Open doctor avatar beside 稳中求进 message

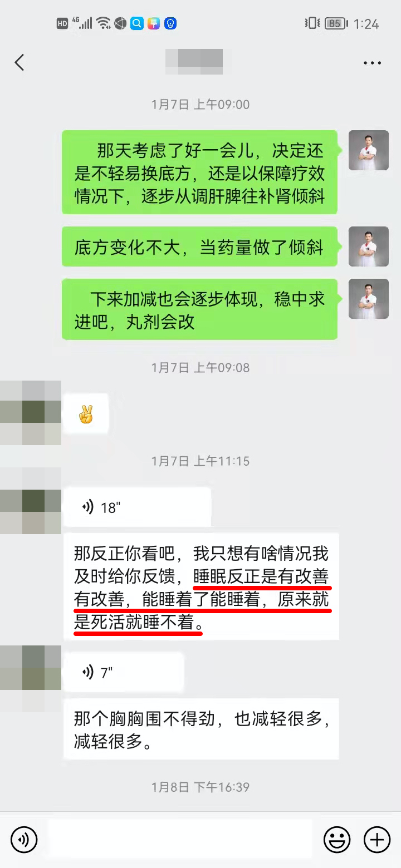click(x=369, y=299)
